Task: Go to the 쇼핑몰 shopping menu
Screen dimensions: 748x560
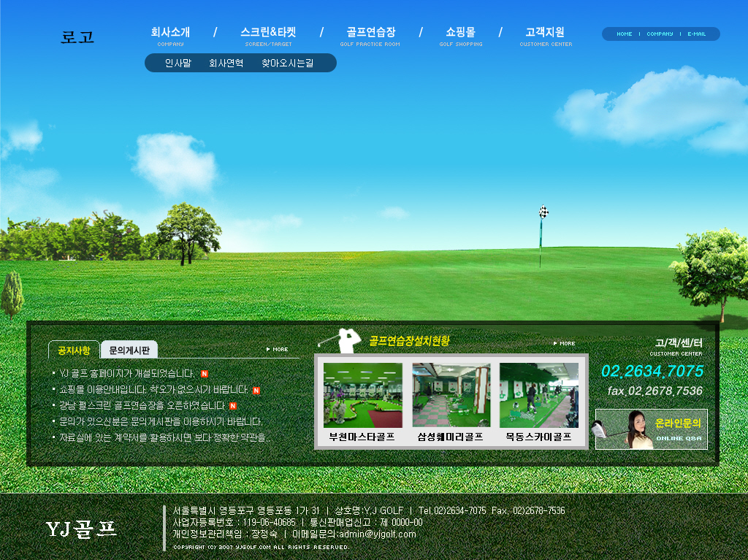Action: click(x=460, y=33)
